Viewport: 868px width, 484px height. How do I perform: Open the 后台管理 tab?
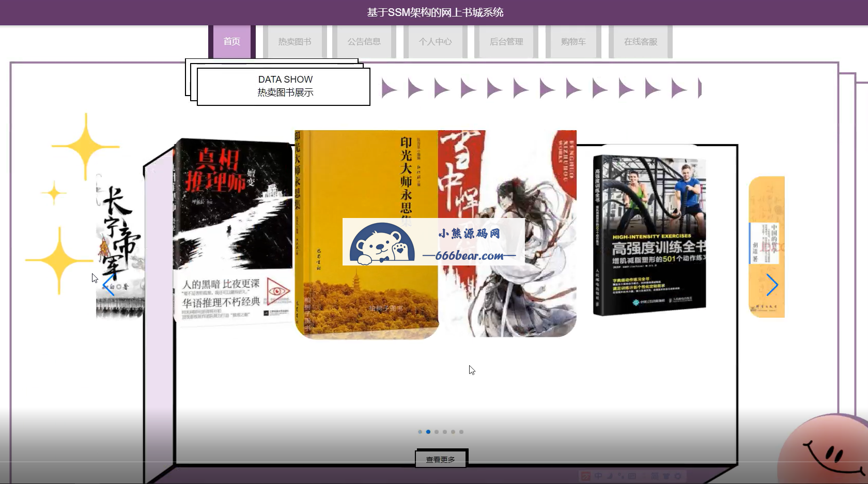click(506, 41)
